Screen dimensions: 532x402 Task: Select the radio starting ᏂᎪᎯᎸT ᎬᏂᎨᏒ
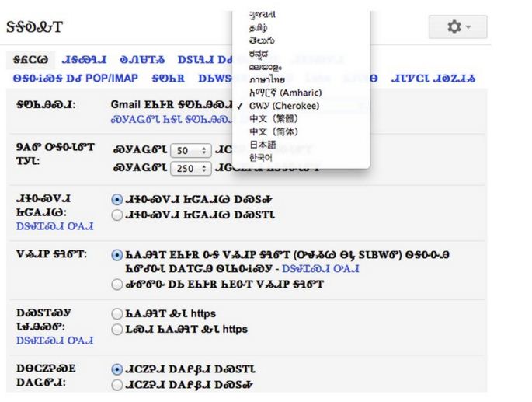116,255
